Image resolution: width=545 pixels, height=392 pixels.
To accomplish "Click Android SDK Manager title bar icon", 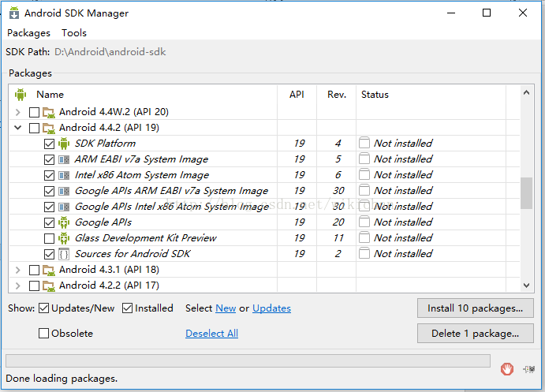I will [x=14, y=13].
